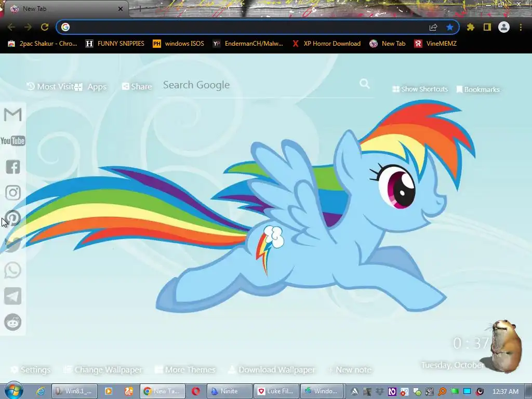Launch Internet Explorer from the taskbar

coord(41,391)
